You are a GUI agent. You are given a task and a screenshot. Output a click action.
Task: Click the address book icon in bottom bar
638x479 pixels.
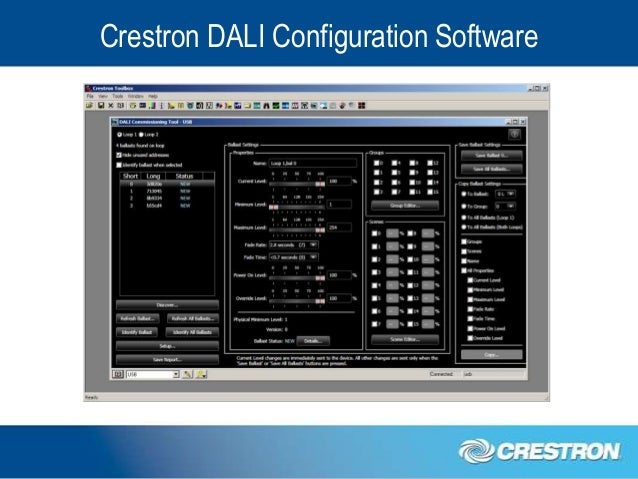click(x=201, y=374)
